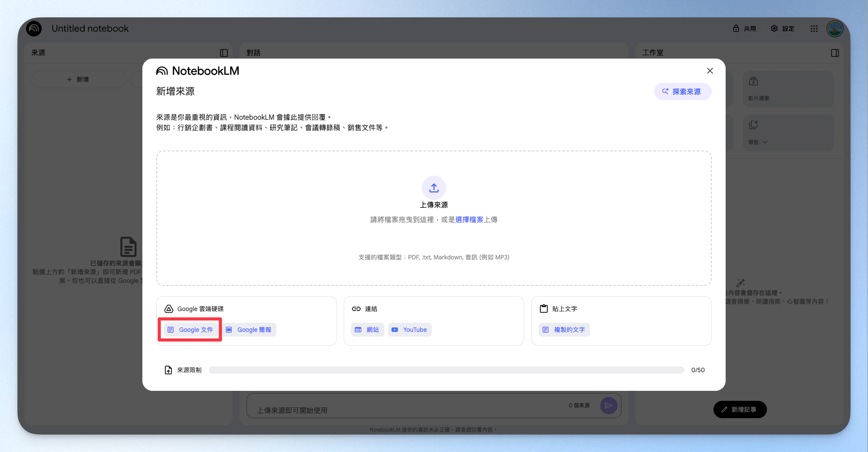868x452 pixels.
Task: Click the 選擇檔案 link
Action: 469,219
